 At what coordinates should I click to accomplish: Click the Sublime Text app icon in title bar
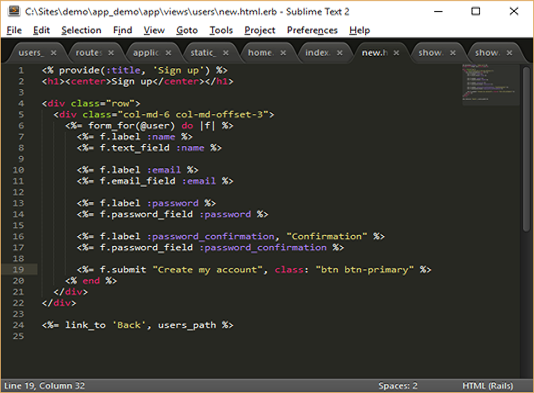coord(14,11)
